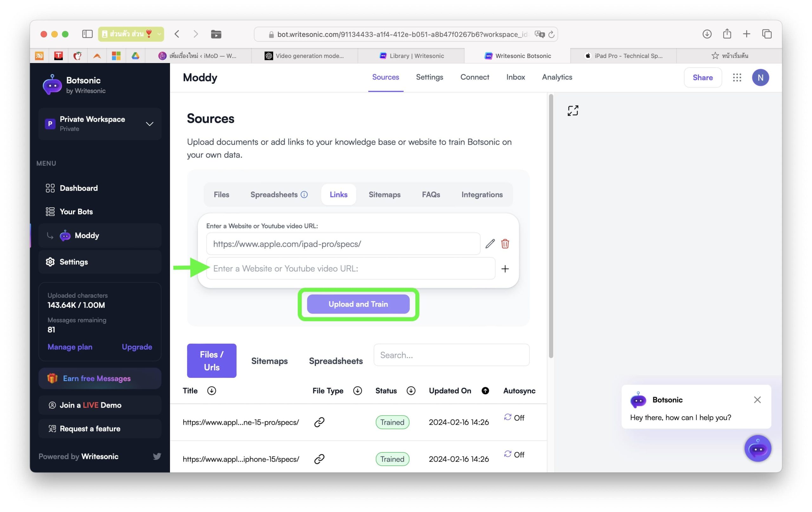Open the floating Botsonic chat bubble
Viewport: 812px width, 512px height.
click(757, 449)
